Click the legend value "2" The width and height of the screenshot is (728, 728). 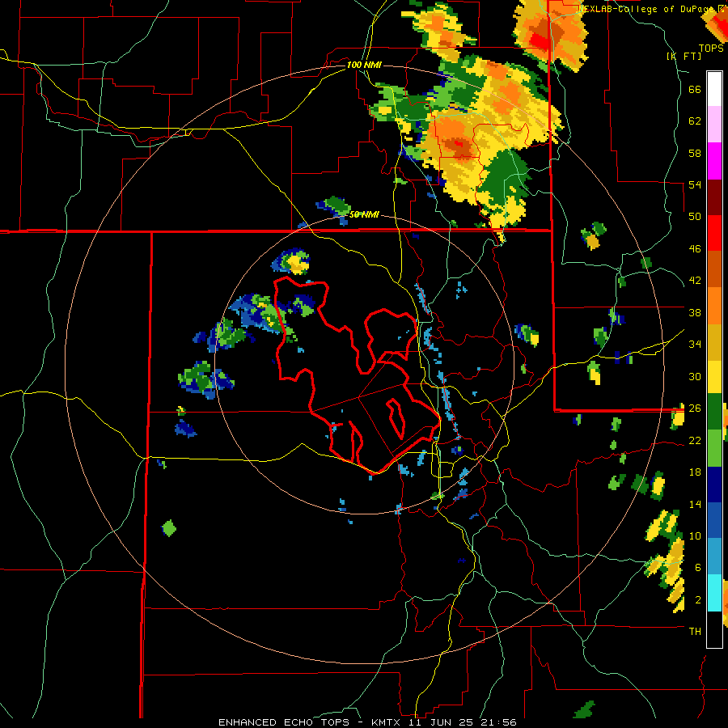click(698, 600)
